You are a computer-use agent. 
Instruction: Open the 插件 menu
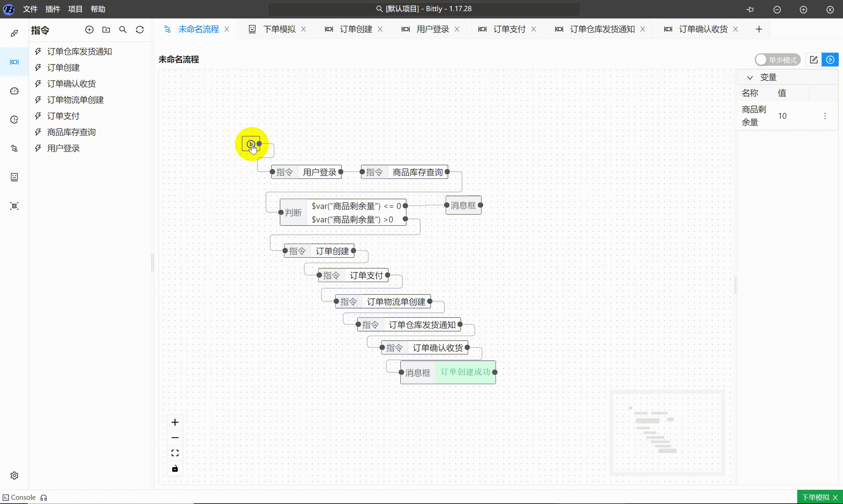[53, 9]
